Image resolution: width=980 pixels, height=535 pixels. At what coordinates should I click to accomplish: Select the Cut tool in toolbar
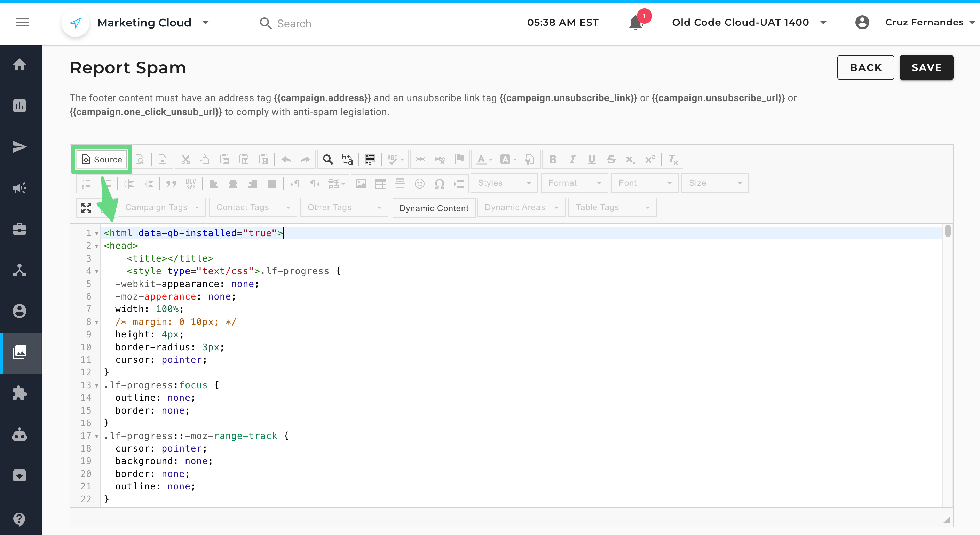coord(185,159)
